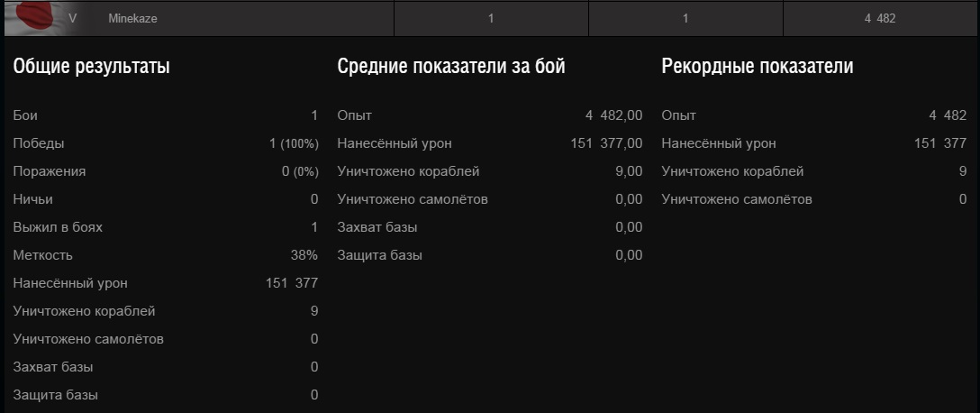980x413 pixels.
Task: Click the 'Рекордные показатели' heading
Action: click(758, 67)
